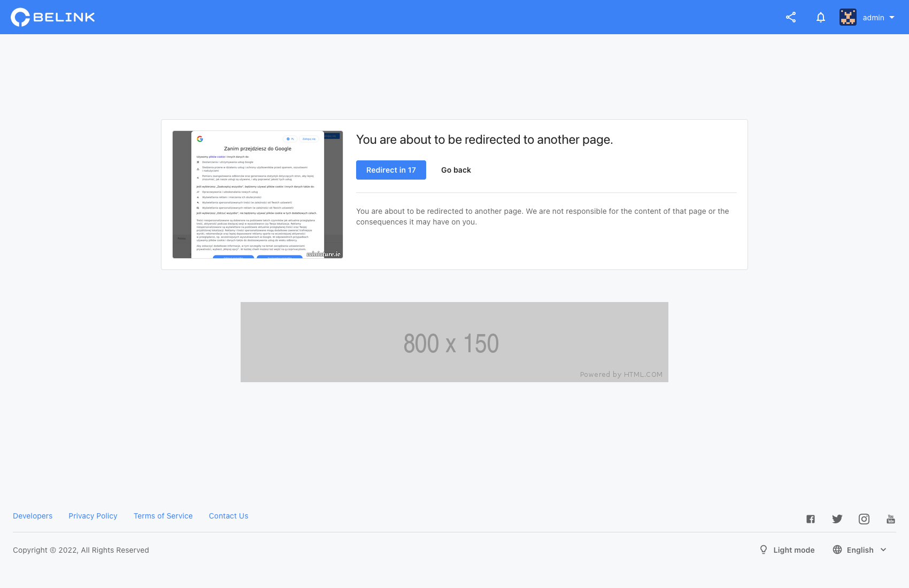
Task: Toggle Light mode in footer
Action: (794, 550)
